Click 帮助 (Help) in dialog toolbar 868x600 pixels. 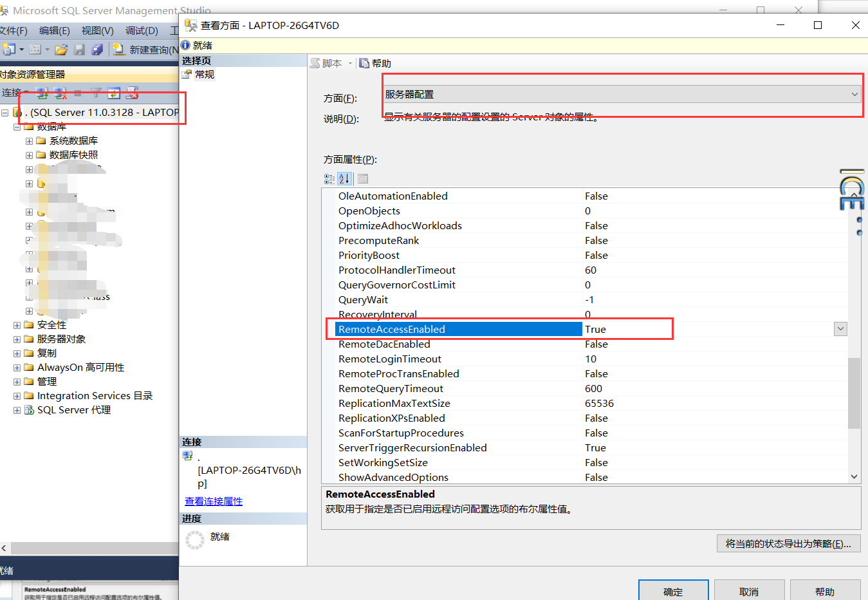(x=375, y=63)
